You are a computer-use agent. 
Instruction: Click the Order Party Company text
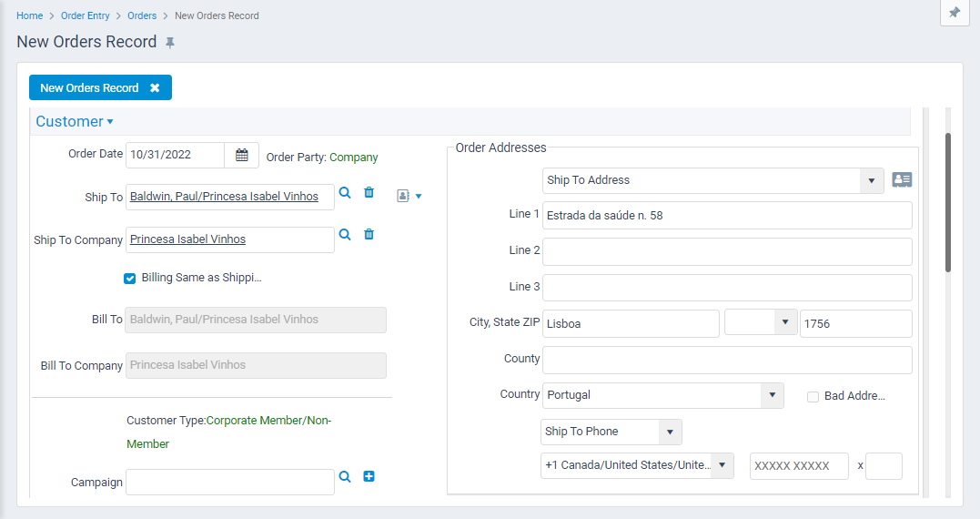[x=354, y=157]
